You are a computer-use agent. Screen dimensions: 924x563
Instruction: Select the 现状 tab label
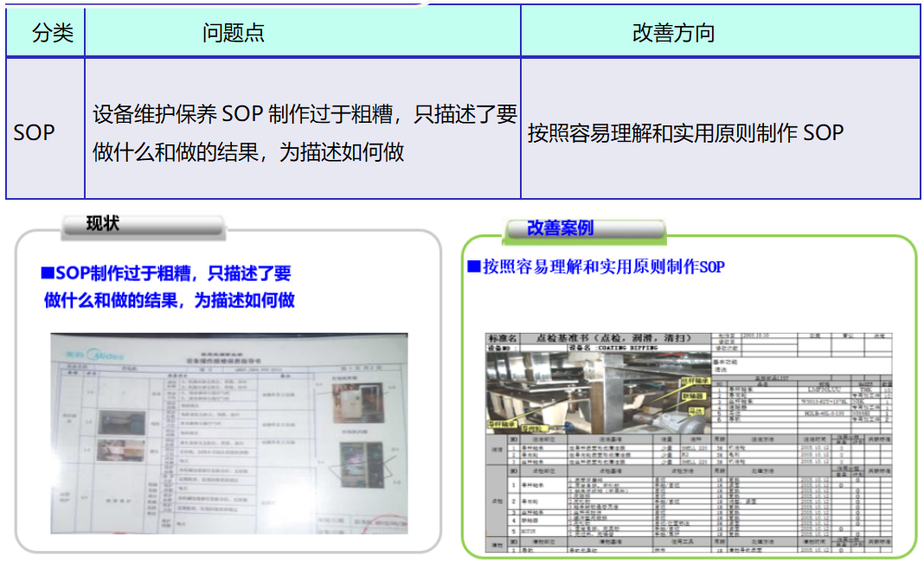[x=102, y=224]
